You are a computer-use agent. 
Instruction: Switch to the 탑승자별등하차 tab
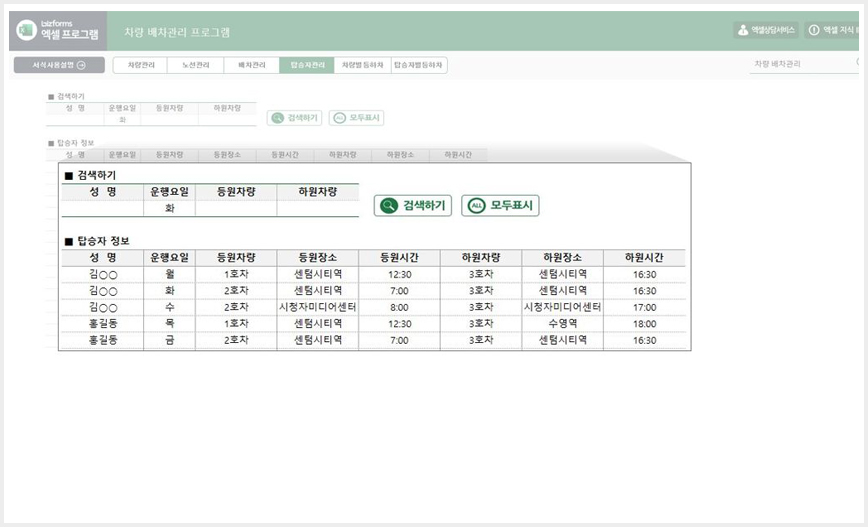[x=419, y=65]
